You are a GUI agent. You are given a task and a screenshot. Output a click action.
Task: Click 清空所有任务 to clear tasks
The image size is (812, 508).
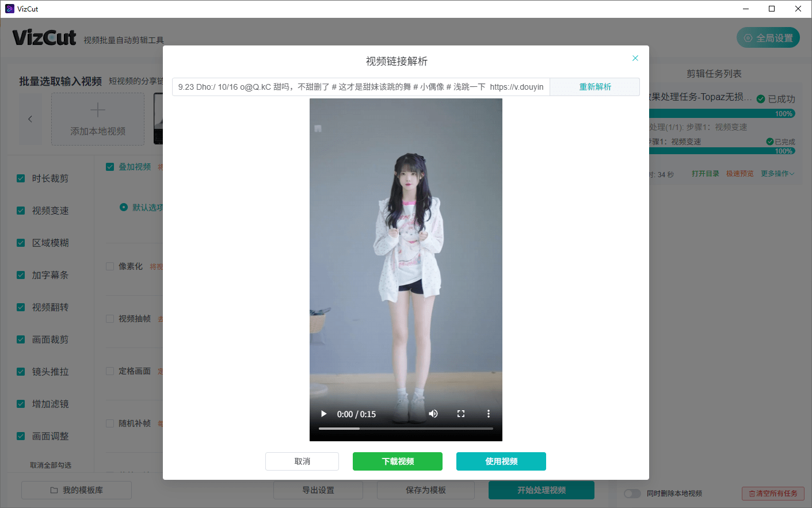click(772, 494)
